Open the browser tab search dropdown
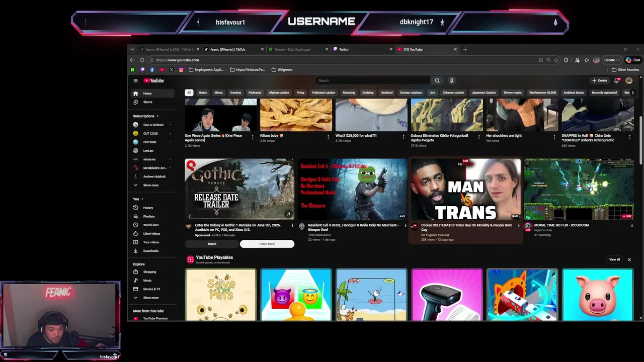The image size is (644, 362). coord(132,49)
